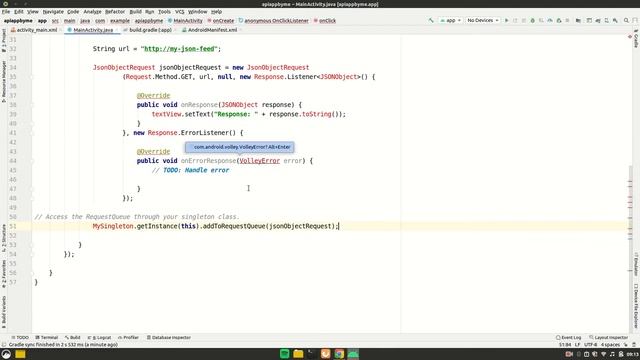This screenshot has height=360, width=640.
Task: Click the error indicator at editor top-right
Action: tap(630, 37)
